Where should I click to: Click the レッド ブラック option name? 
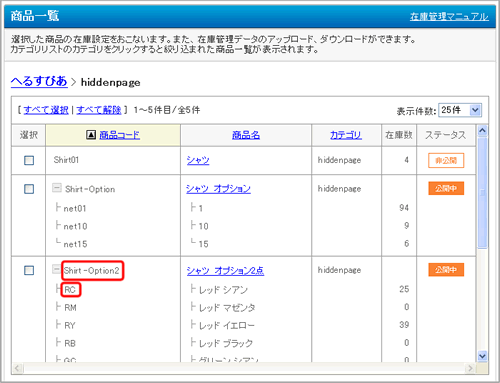pyautogui.click(x=226, y=343)
